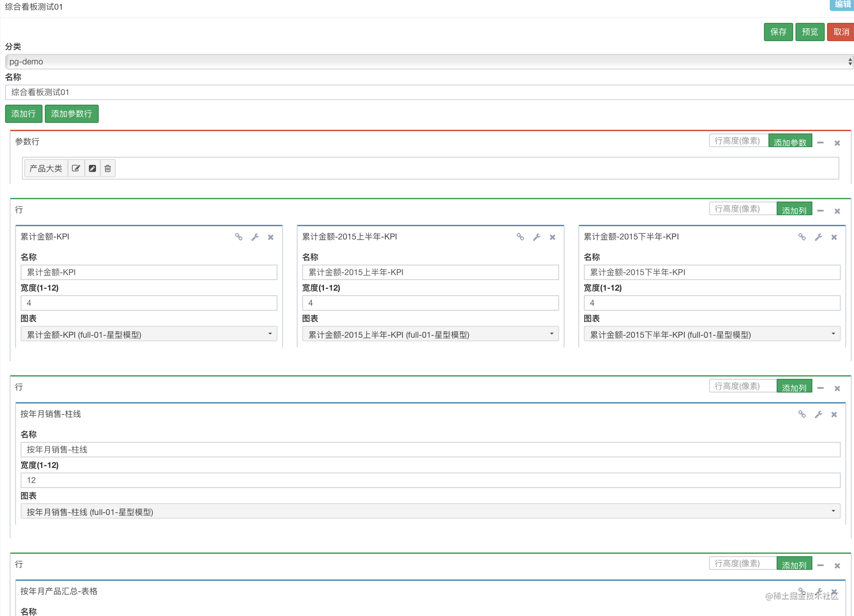
Task: Remove the 参数行 row with its X icon
Action: [x=838, y=143]
